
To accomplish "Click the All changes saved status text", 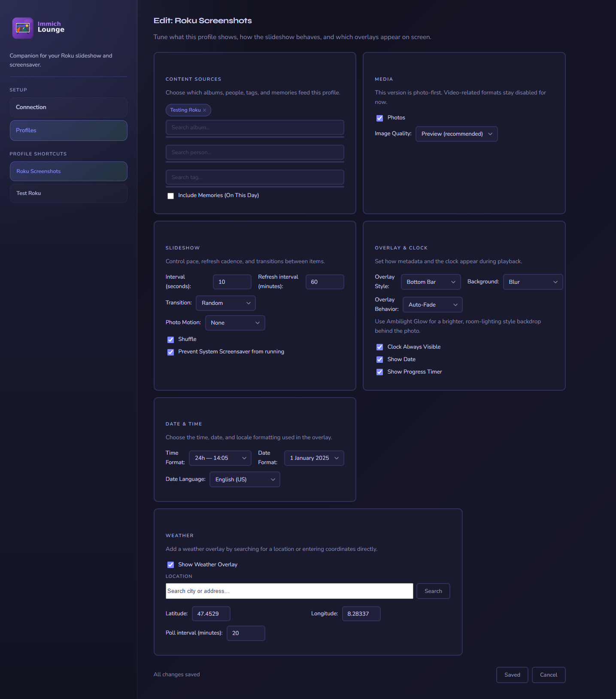I will coord(177,675).
